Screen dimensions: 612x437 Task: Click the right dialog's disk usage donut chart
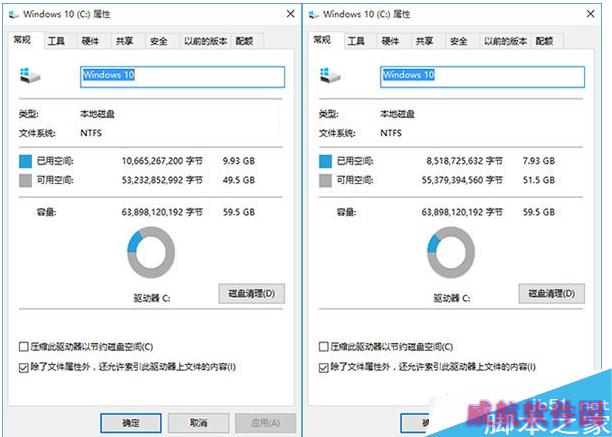(x=451, y=252)
